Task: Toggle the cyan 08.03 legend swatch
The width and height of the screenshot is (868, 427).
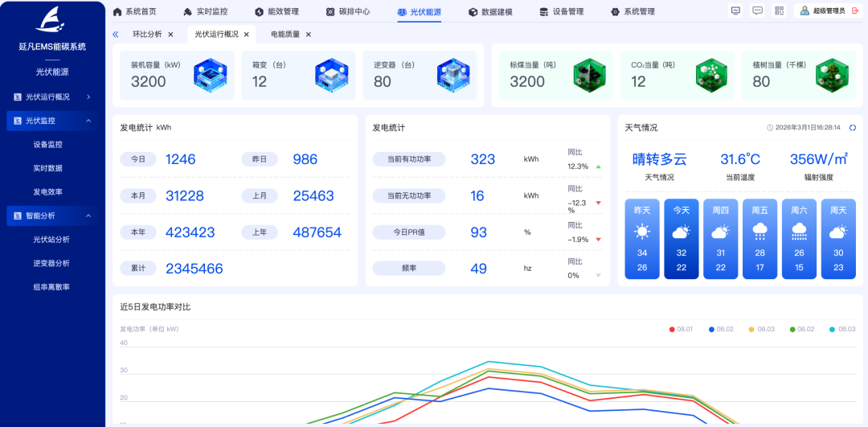Action: click(833, 329)
